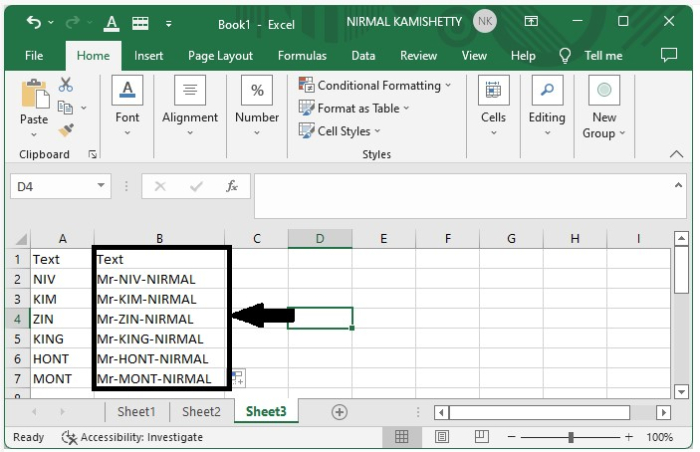The image size is (700, 452).
Task: Click the Redo arrow icon
Action: pos(72,22)
